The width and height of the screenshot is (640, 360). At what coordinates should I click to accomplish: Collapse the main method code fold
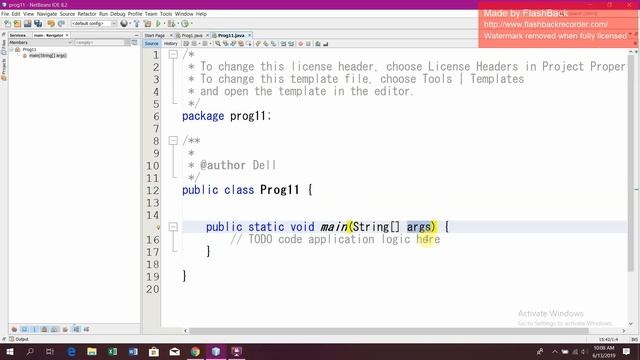tap(173, 227)
